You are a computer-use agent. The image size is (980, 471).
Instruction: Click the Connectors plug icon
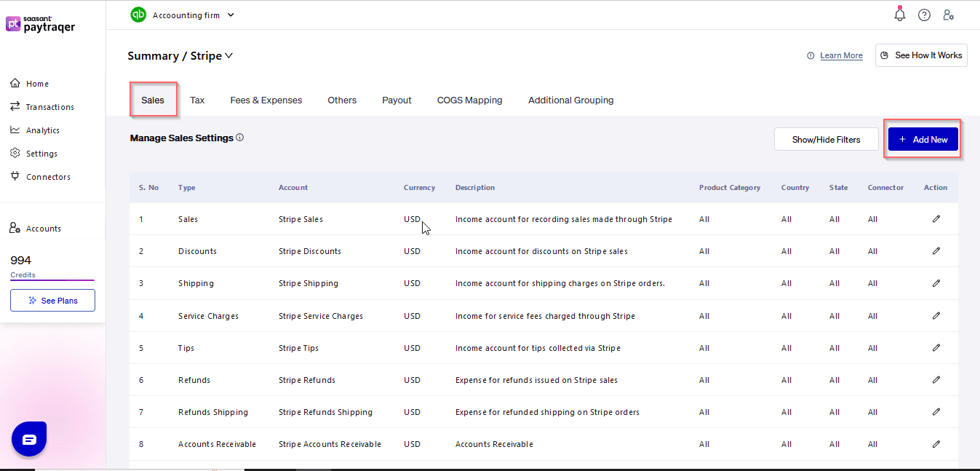(15, 176)
